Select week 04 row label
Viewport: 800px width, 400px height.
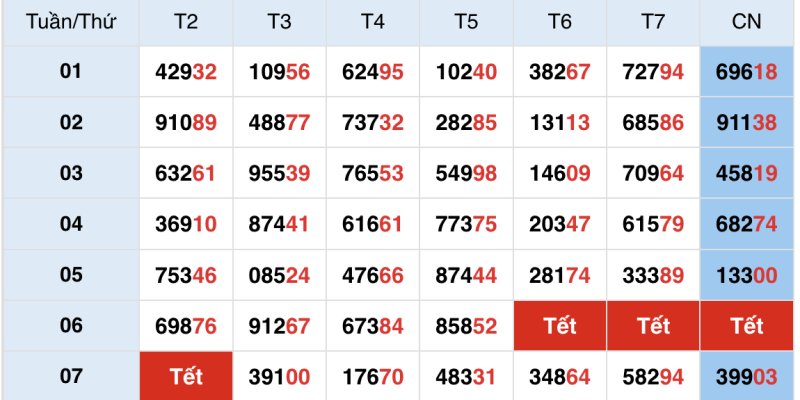(70, 225)
